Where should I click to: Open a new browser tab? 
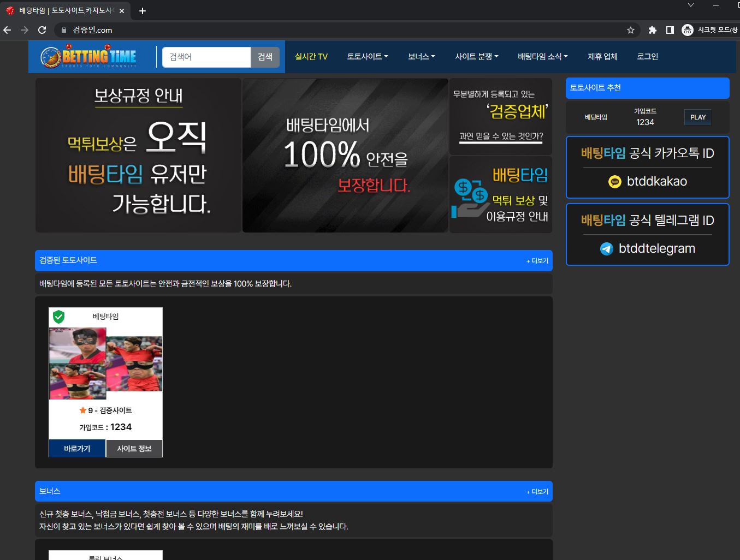tap(143, 11)
